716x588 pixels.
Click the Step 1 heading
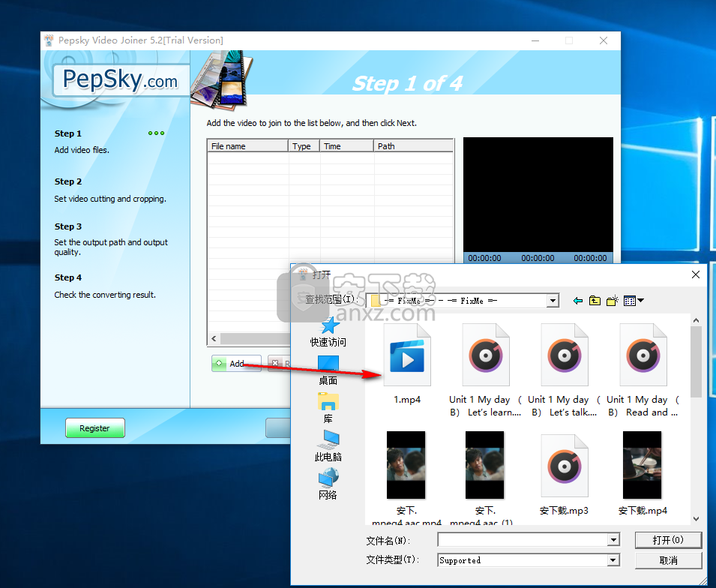(68, 133)
